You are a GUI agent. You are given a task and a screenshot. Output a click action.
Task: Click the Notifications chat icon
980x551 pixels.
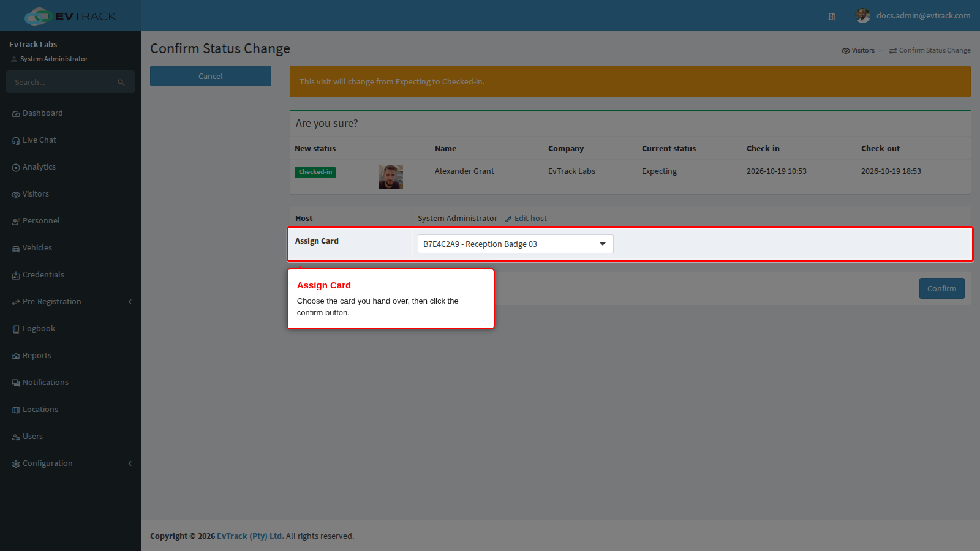(16, 383)
